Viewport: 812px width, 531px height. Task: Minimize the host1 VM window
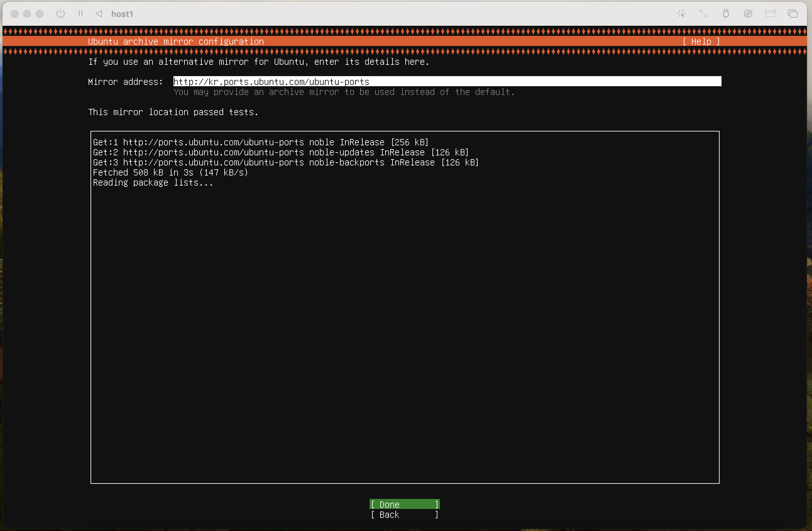[27, 14]
